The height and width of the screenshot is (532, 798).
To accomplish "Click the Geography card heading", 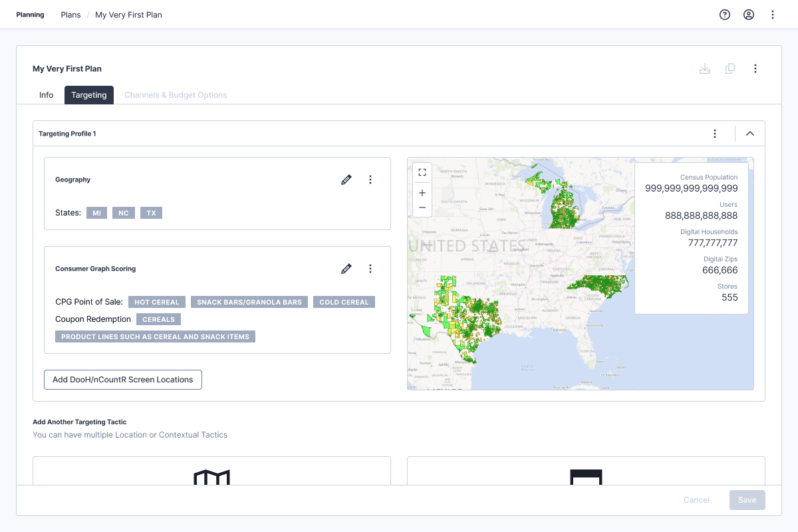I will (x=72, y=180).
